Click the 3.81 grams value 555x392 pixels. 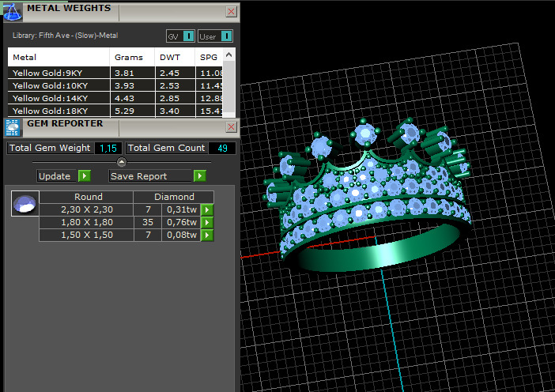pyautogui.click(x=124, y=73)
